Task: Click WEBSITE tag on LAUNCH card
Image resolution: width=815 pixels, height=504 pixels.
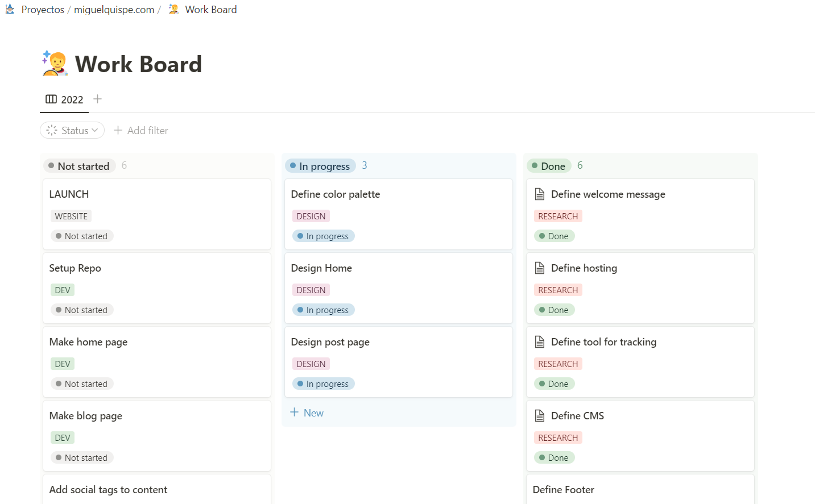Action: (x=71, y=216)
